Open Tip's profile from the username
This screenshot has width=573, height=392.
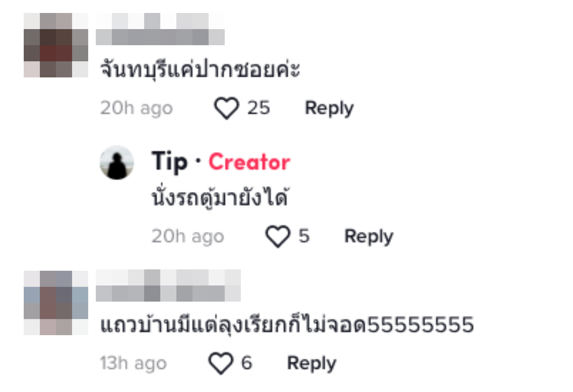pyautogui.click(x=170, y=162)
